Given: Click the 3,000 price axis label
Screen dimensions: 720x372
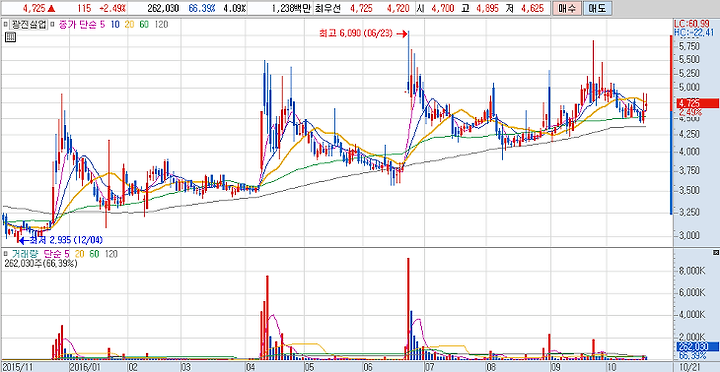Looking at the screenshot, I should pos(689,236).
